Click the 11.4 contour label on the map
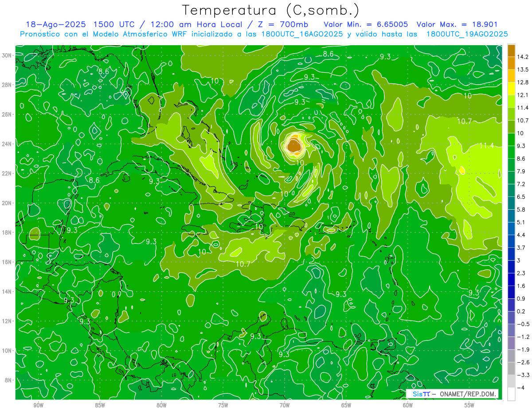 point(486,146)
